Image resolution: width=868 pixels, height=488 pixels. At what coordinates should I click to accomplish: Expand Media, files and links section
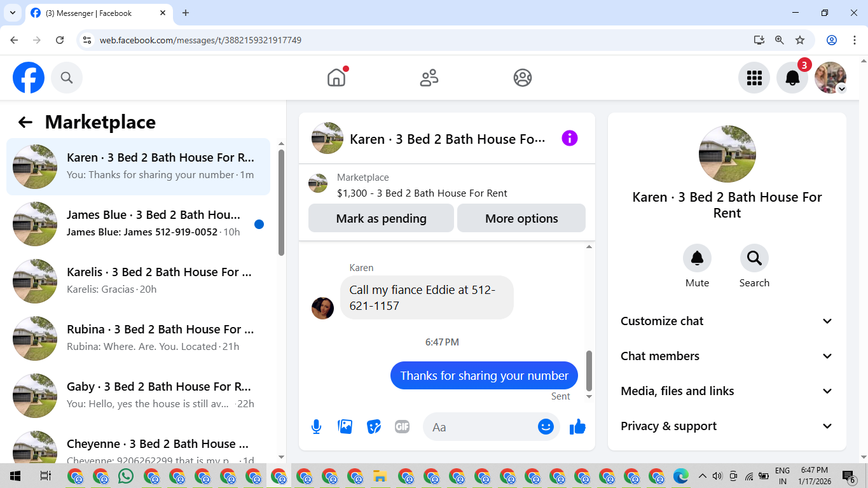[727, 391]
